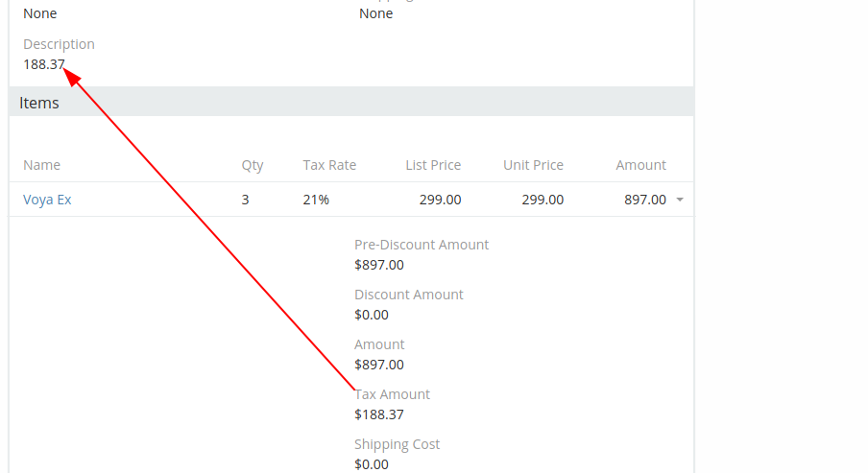Viewport: 868px width, 473px height.
Task: Click the Shipping Cost label
Action: pyautogui.click(x=398, y=444)
